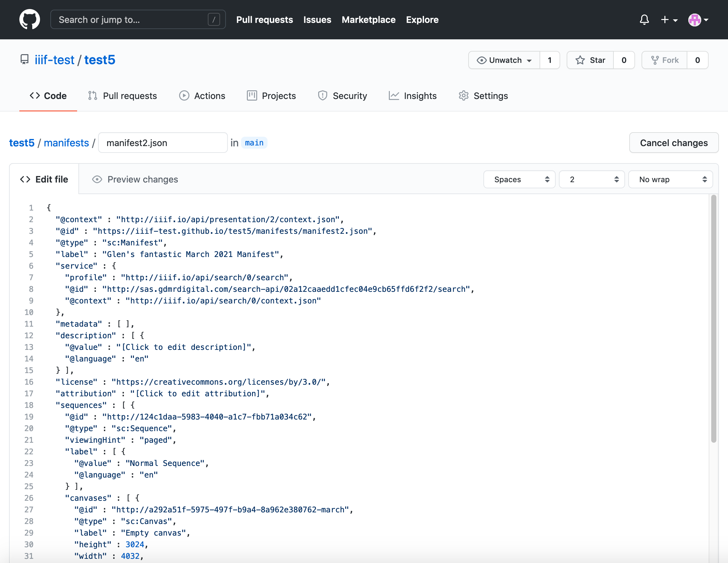Image resolution: width=728 pixels, height=563 pixels.
Task: Select the Preview changes tab
Action: point(135,179)
